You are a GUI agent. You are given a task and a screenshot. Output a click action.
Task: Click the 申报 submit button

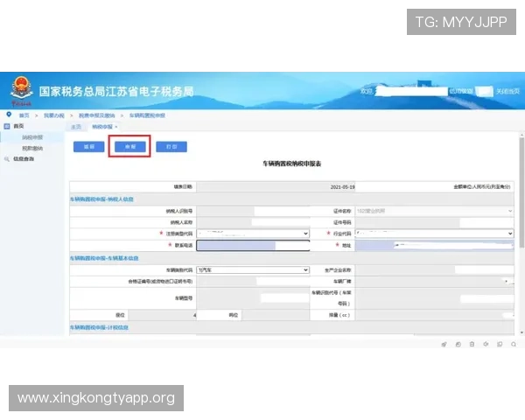point(130,147)
